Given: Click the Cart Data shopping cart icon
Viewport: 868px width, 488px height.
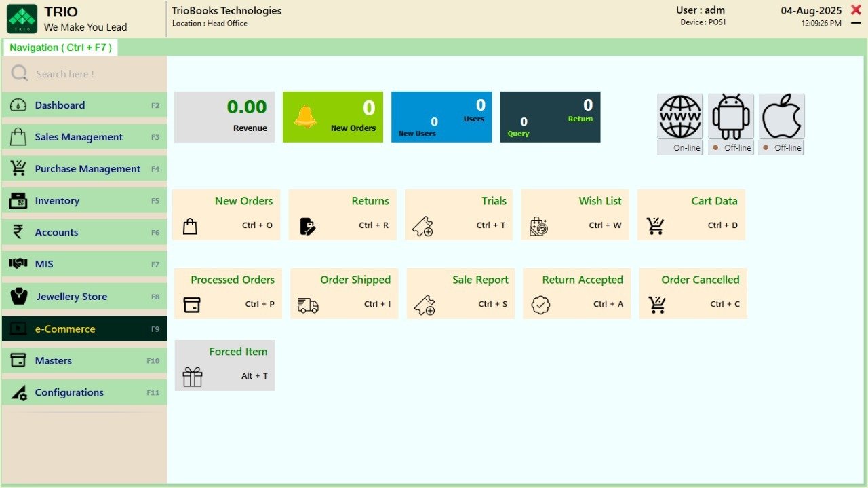Looking at the screenshot, I should click(655, 226).
